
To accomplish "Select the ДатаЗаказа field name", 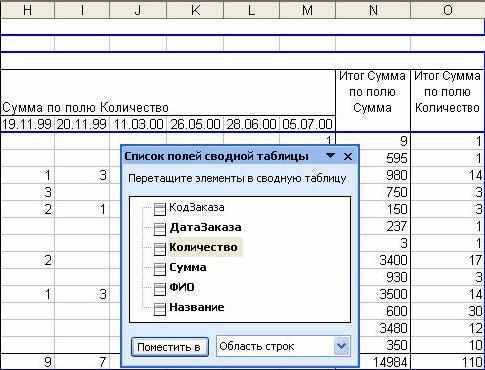I will click(205, 227).
